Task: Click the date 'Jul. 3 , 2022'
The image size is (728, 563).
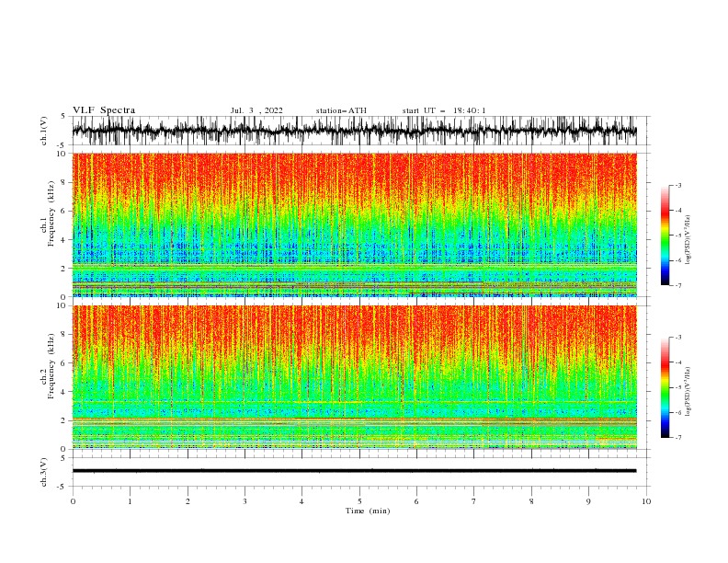Action: (256, 110)
